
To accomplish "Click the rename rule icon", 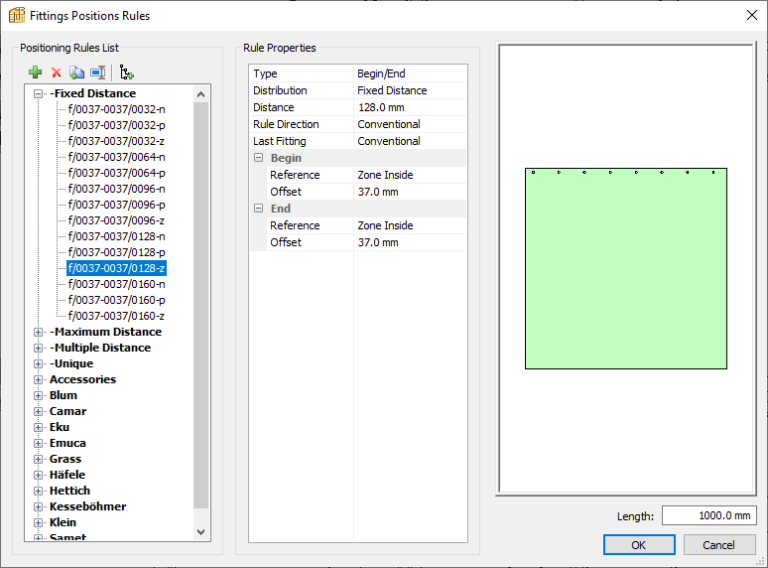I will tap(98, 73).
